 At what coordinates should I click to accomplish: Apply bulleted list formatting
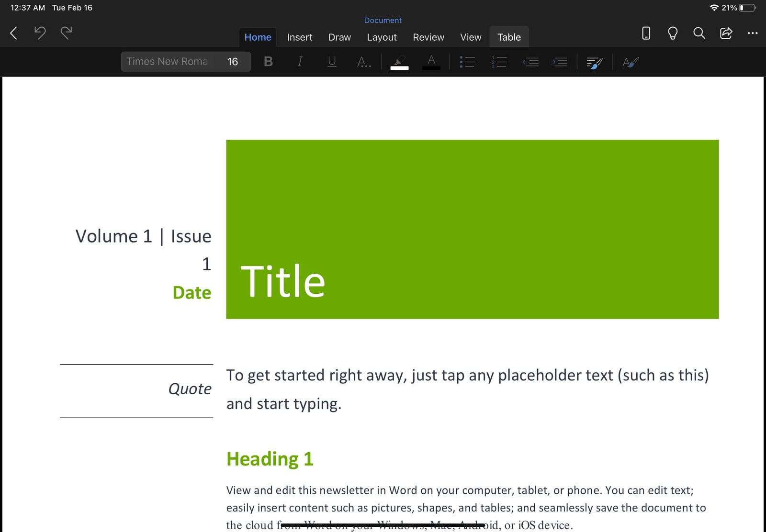(x=468, y=61)
